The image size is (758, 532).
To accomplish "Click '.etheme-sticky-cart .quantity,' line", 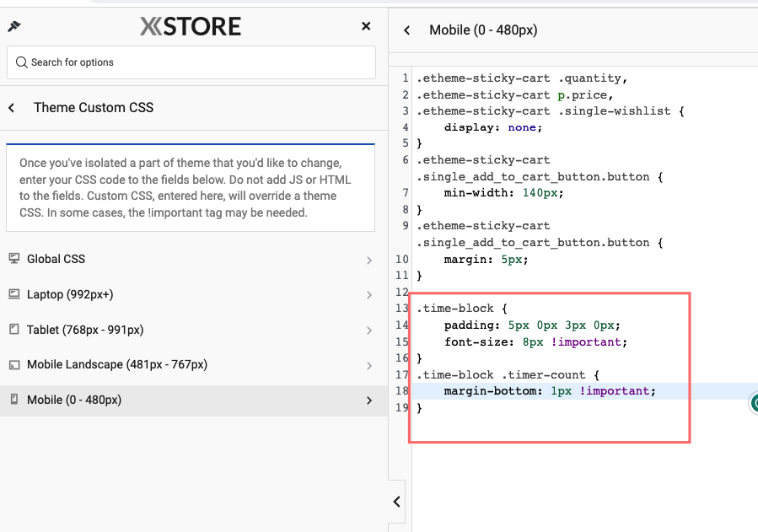I will (522, 78).
